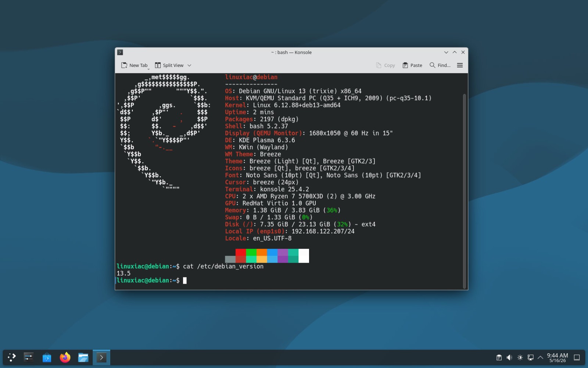Click the Copy toolbar button
Screen dimensions: 588x368
click(386, 65)
